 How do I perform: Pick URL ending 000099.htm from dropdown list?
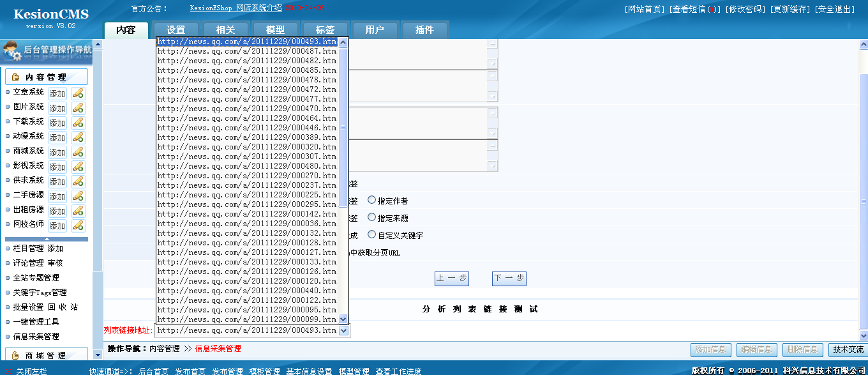click(x=247, y=319)
